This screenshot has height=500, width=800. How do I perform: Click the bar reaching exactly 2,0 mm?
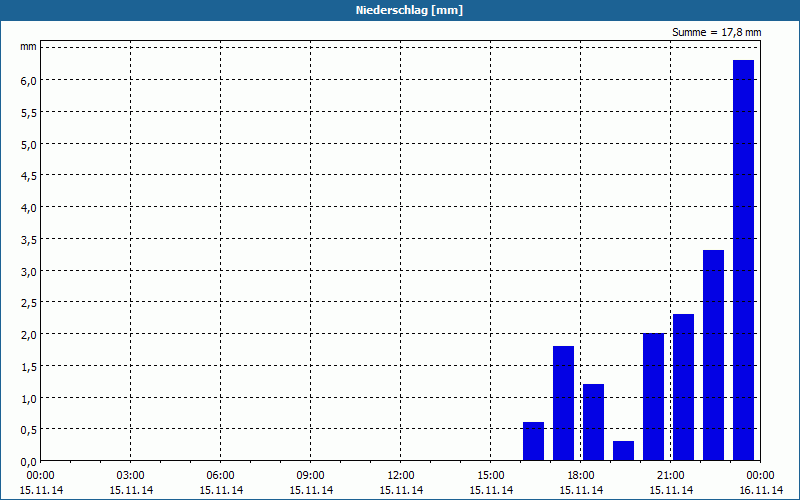(654, 397)
